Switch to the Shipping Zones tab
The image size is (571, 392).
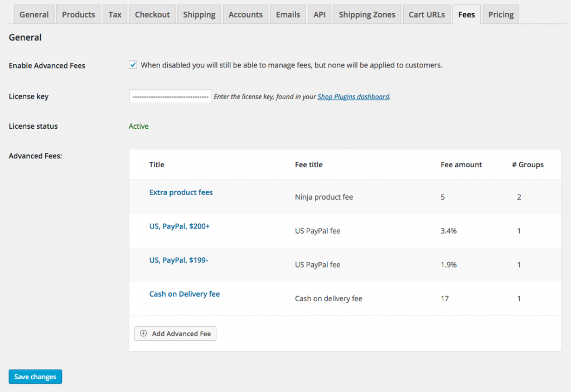367,14
